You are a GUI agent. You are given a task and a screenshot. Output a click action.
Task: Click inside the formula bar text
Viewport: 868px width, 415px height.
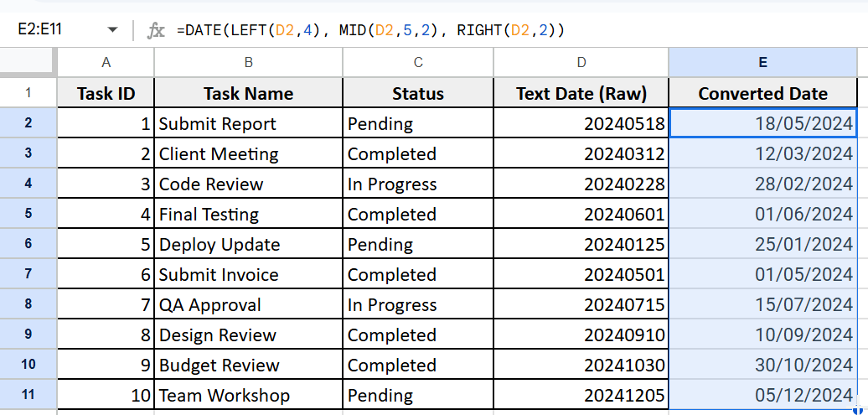(x=369, y=30)
